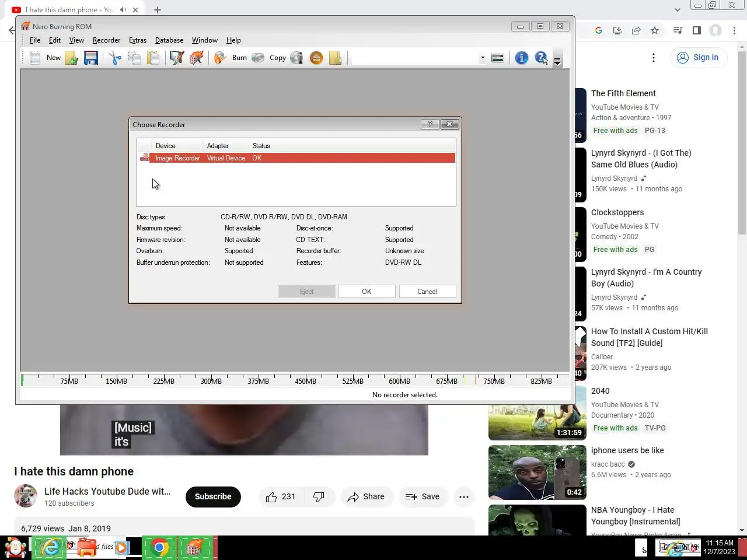The image size is (747, 560).
Task: Open Chrome media controls icon
Action: pos(678,30)
